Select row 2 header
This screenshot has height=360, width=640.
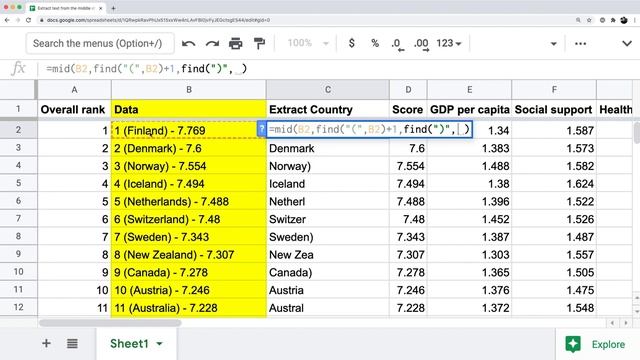point(18,130)
